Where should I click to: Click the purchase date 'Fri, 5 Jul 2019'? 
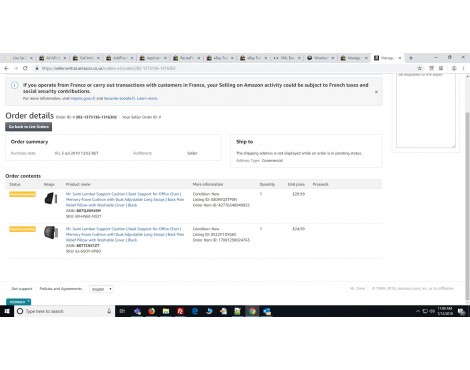point(76,153)
